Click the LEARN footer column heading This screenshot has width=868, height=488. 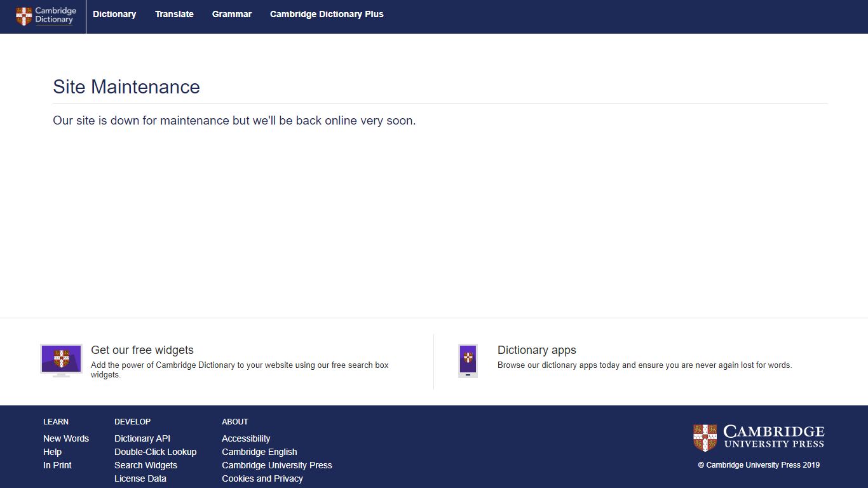coord(56,422)
